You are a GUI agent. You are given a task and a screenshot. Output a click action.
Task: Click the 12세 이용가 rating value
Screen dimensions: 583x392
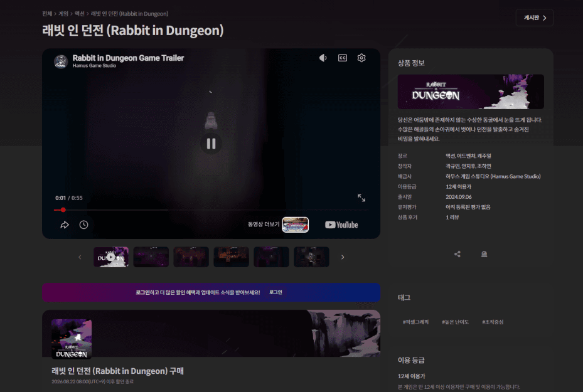pos(459,186)
